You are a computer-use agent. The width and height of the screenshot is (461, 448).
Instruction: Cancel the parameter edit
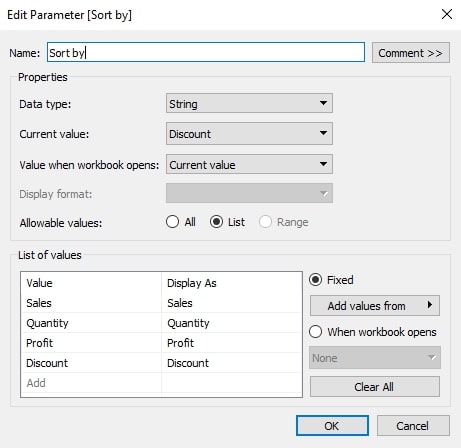pyautogui.click(x=413, y=426)
